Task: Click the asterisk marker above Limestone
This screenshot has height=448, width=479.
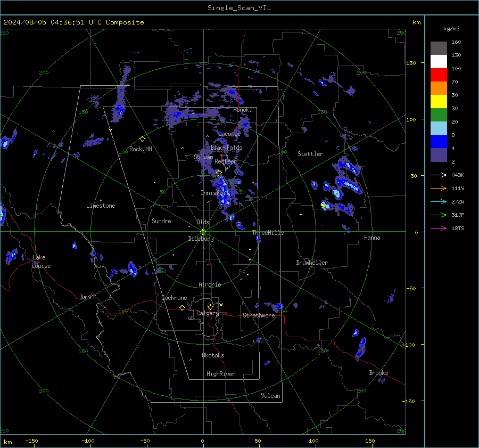Action: pyautogui.click(x=101, y=201)
